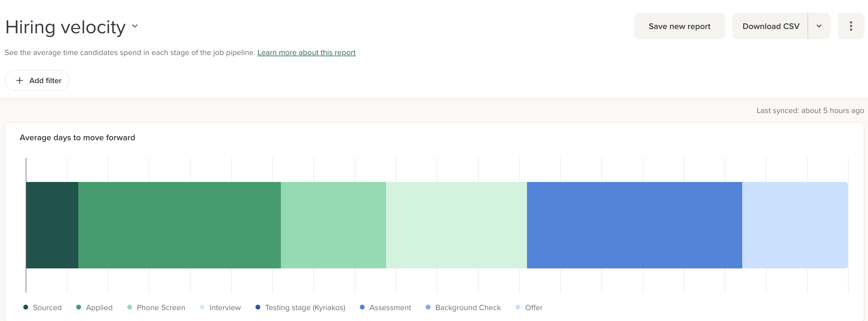Open the Download CSV arrow dropdown

point(819,26)
